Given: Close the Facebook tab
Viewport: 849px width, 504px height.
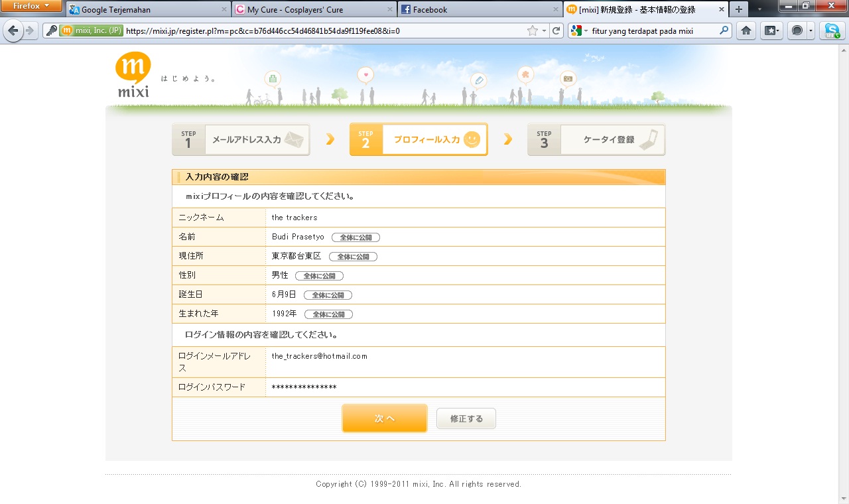Looking at the screenshot, I should 555,10.
